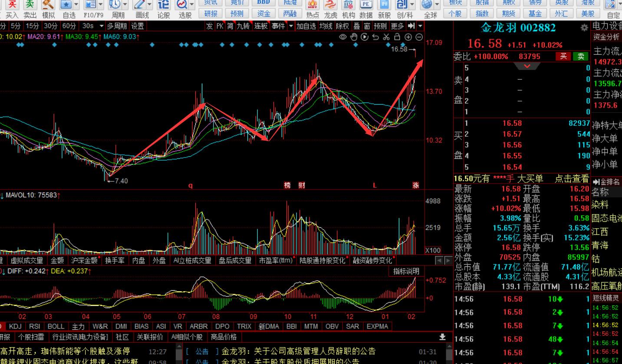Screen dimensions: 622x364
Task: Expand the 周期 dropdown arrow
Action: click(125, 5)
